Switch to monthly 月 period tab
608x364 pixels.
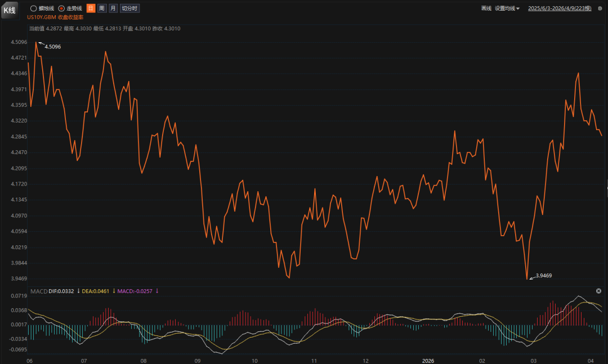tap(113, 8)
